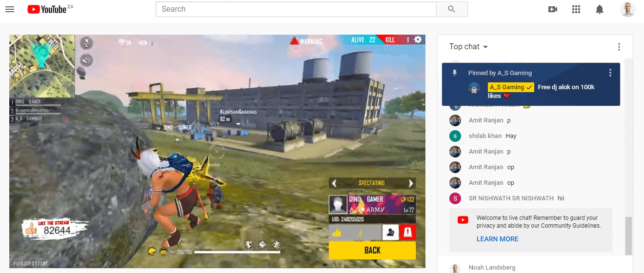Switch to previous spectated player arrow
Viewport: 644px width, 273px height.
coord(334,183)
